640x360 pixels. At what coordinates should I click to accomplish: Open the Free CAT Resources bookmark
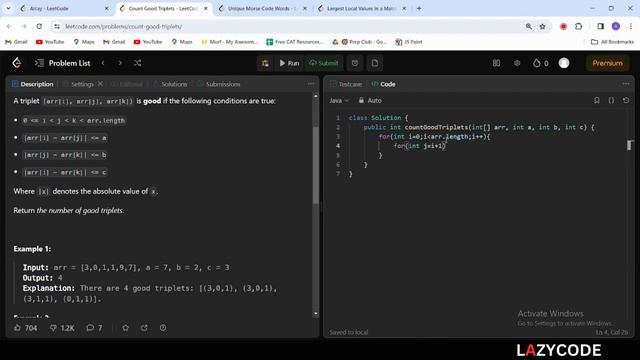click(x=295, y=42)
